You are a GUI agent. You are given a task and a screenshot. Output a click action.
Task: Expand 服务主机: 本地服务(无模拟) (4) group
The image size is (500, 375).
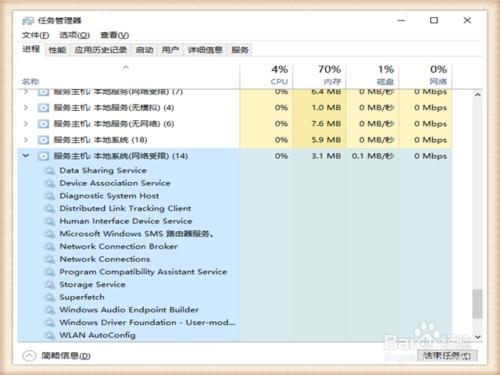26,107
